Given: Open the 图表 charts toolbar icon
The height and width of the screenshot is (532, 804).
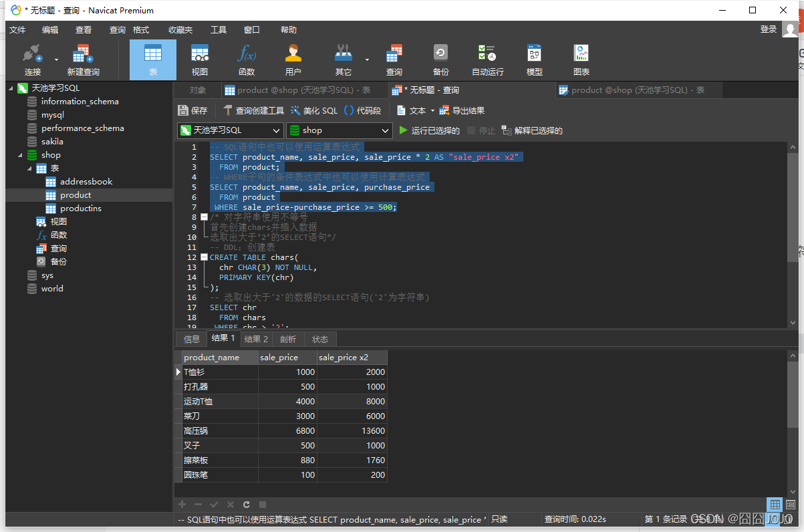Looking at the screenshot, I should [581, 60].
